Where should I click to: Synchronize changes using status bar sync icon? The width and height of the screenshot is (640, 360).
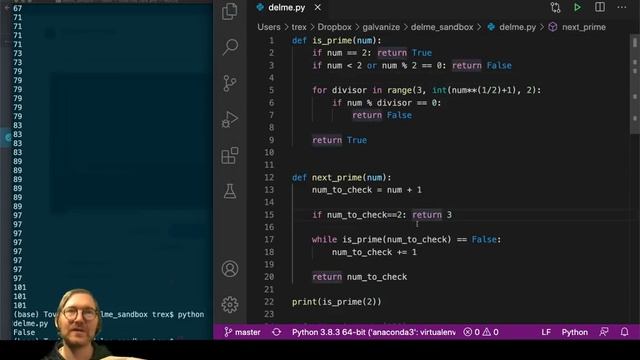pos(276,332)
